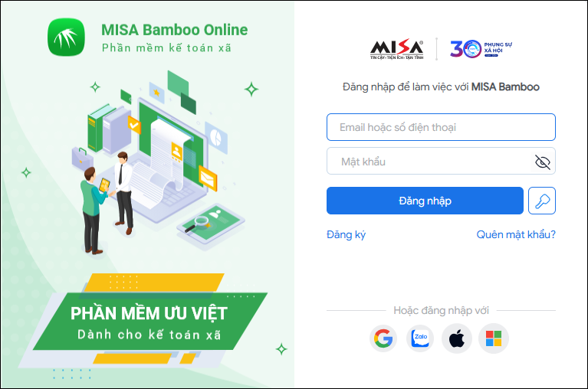The height and width of the screenshot is (389, 588).
Task: Open the Đăng ký registration link
Action: click(346, 235)
